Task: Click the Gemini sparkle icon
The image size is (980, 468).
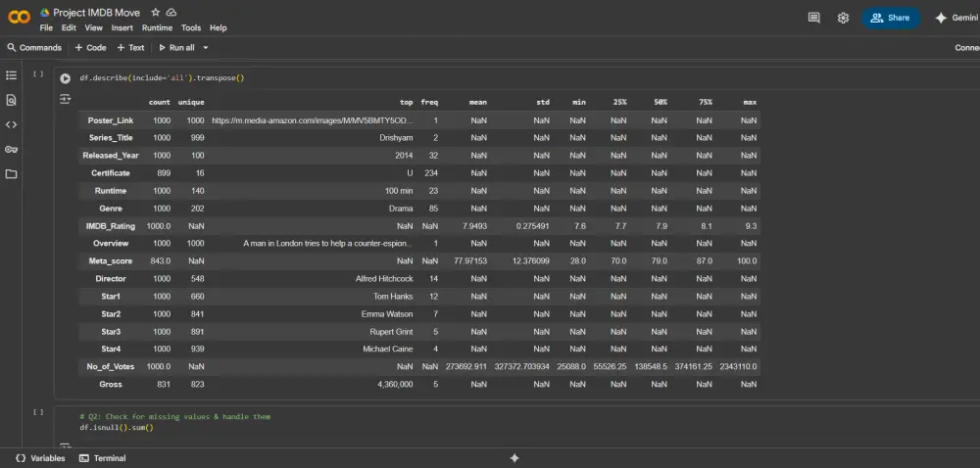Action: (941, 18)
